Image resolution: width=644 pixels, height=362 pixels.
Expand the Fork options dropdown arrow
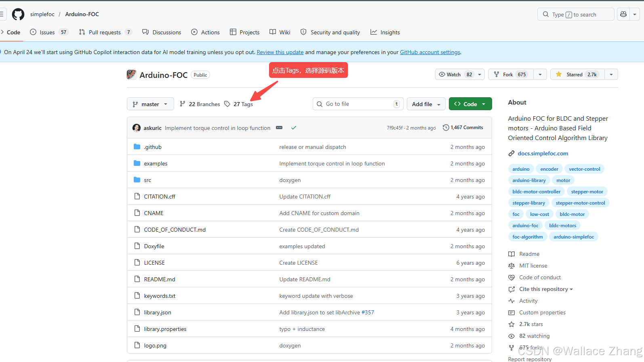[x=540, y=74]
